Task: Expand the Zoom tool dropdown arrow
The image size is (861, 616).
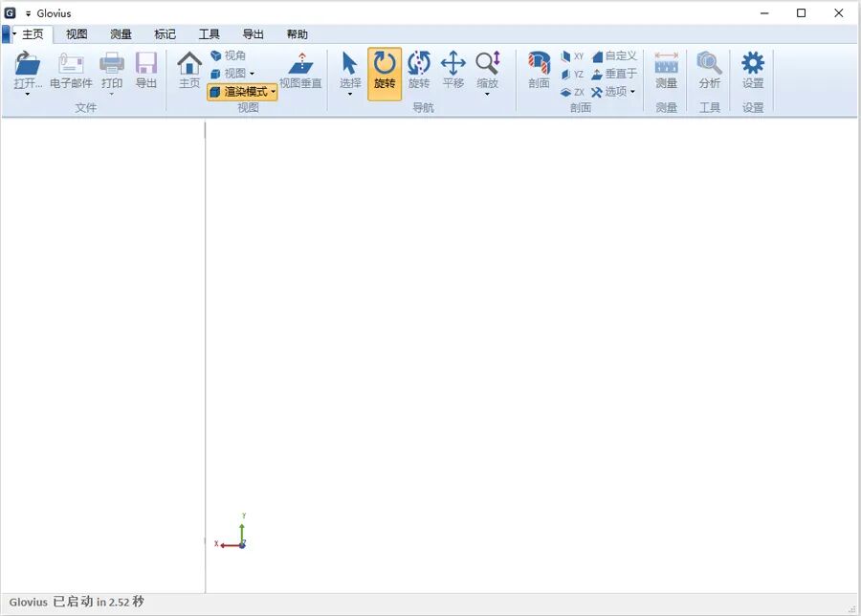Action: pos(488,95)
